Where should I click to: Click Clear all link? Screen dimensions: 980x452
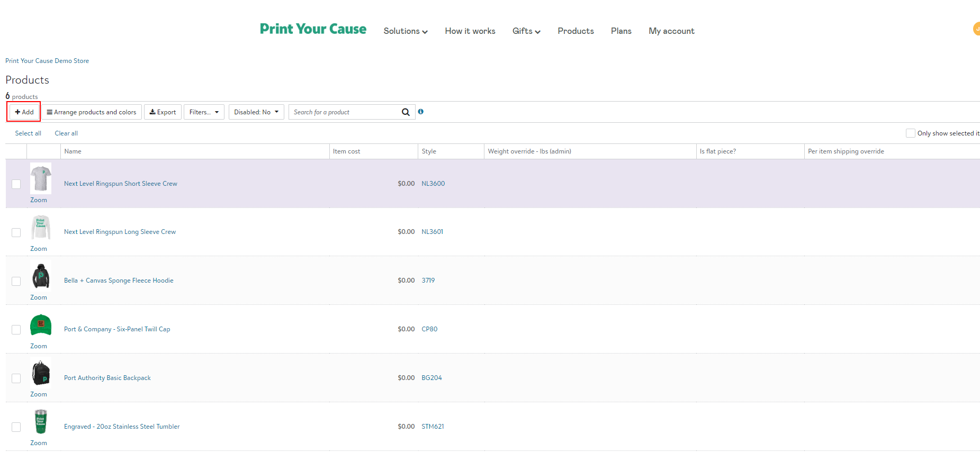66,133
